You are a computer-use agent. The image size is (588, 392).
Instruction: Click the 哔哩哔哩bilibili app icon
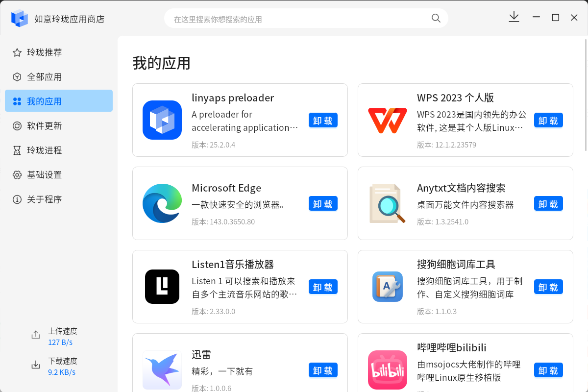388,370
